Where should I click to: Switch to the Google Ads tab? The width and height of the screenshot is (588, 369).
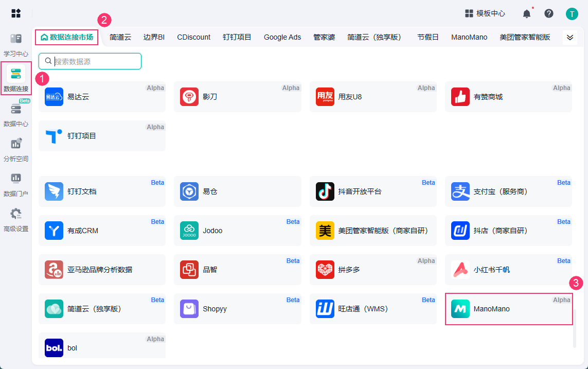(x=282, y=37)
